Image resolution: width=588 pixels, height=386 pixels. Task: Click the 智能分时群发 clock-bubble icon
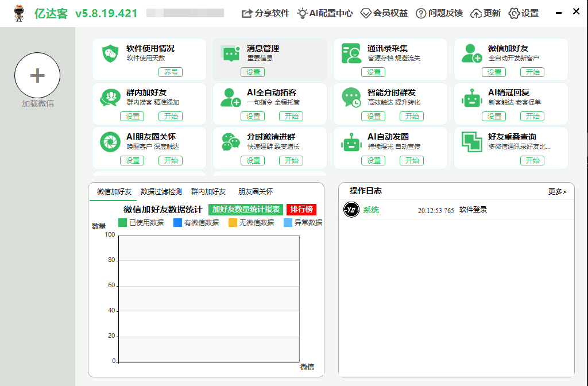(351, 98)
